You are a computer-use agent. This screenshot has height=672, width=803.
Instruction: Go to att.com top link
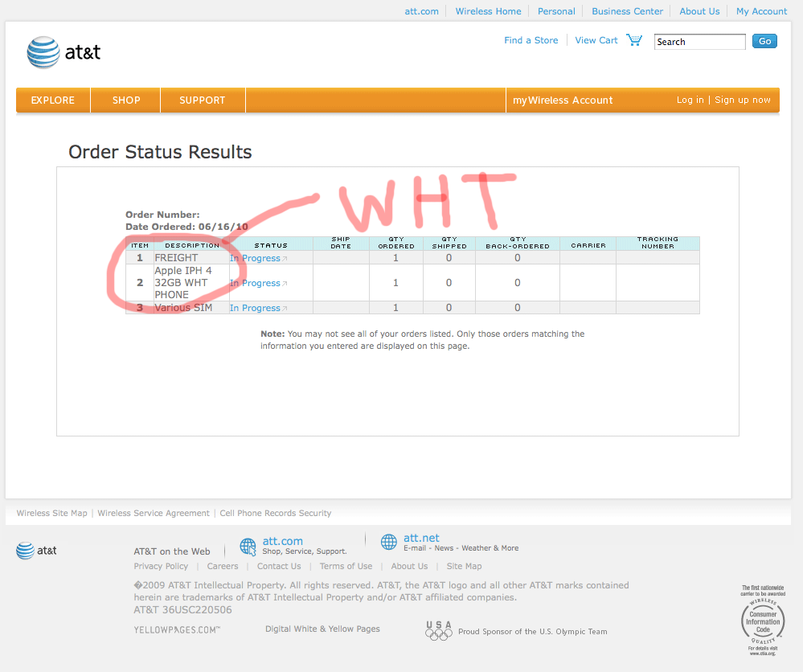[x=421, y=11]
